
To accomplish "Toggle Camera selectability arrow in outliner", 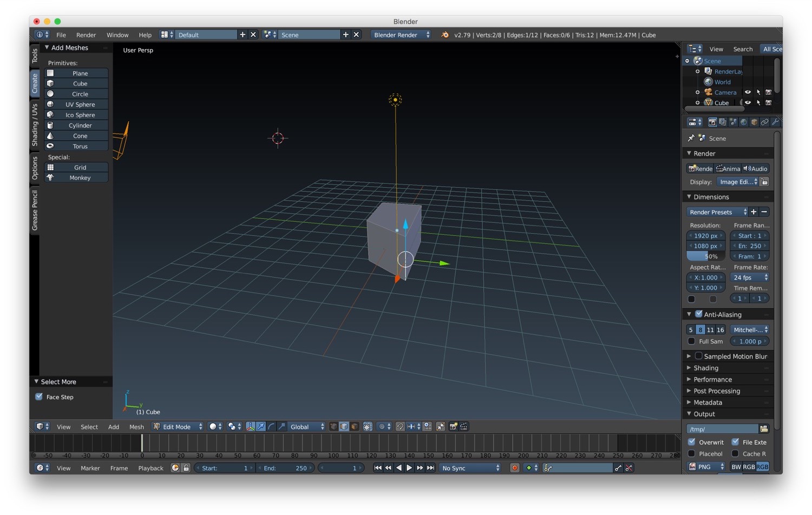I will [758, 93].
